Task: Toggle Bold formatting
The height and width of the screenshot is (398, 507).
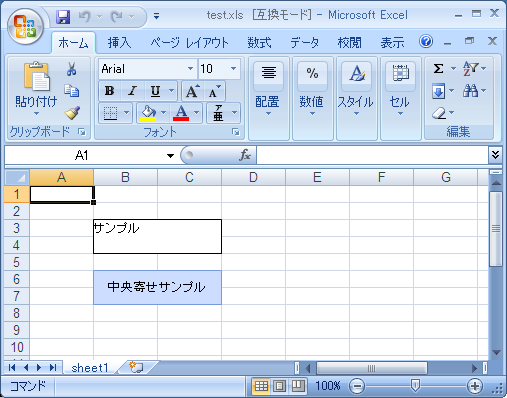Action: coord(109,91)
